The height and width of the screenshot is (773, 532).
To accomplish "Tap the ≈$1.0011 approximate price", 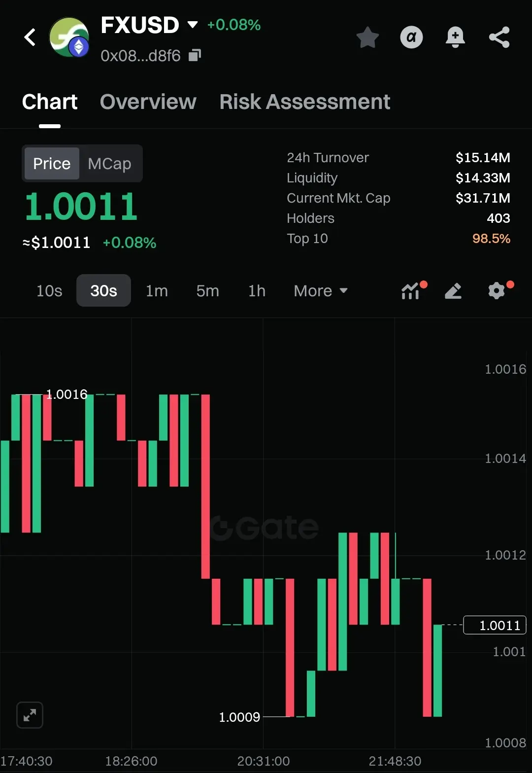I will (56, 243).
